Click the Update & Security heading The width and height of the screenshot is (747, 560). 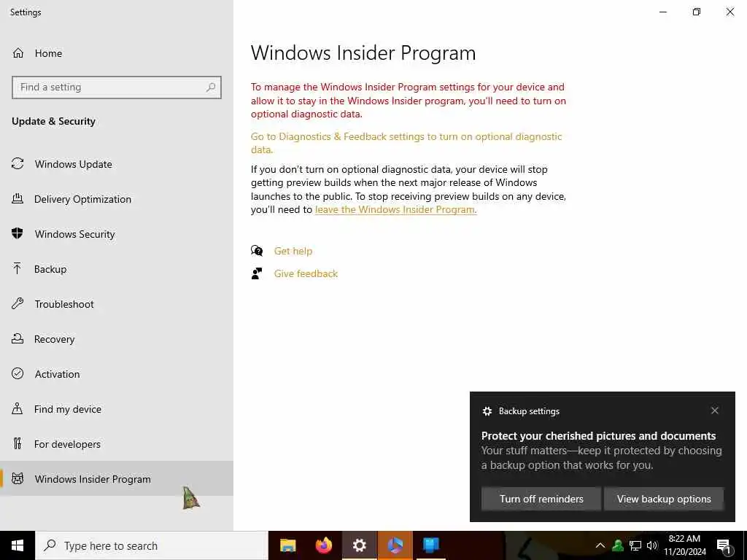pyautogui.click(x=53, y=122)
